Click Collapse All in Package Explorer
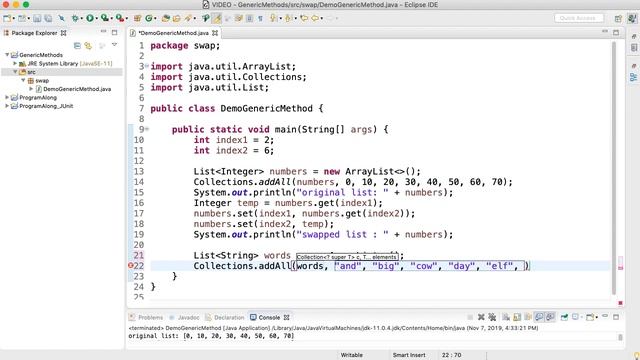 click(x=77, y=45)
